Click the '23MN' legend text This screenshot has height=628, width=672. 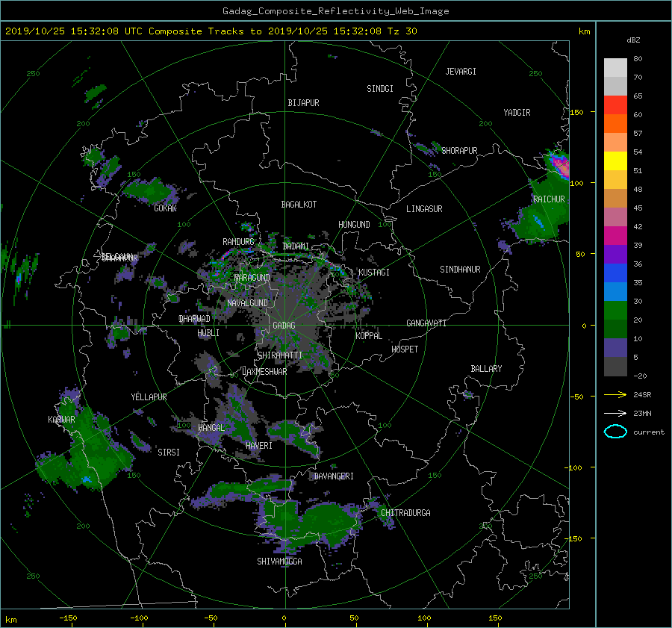tap(642, 413)
